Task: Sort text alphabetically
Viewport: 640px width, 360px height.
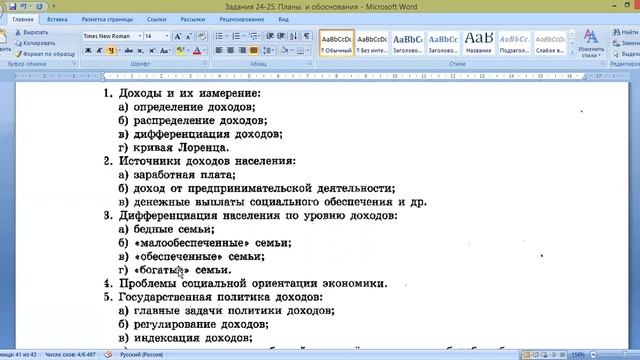Action: pyautogui.click(x=293, y=36)
